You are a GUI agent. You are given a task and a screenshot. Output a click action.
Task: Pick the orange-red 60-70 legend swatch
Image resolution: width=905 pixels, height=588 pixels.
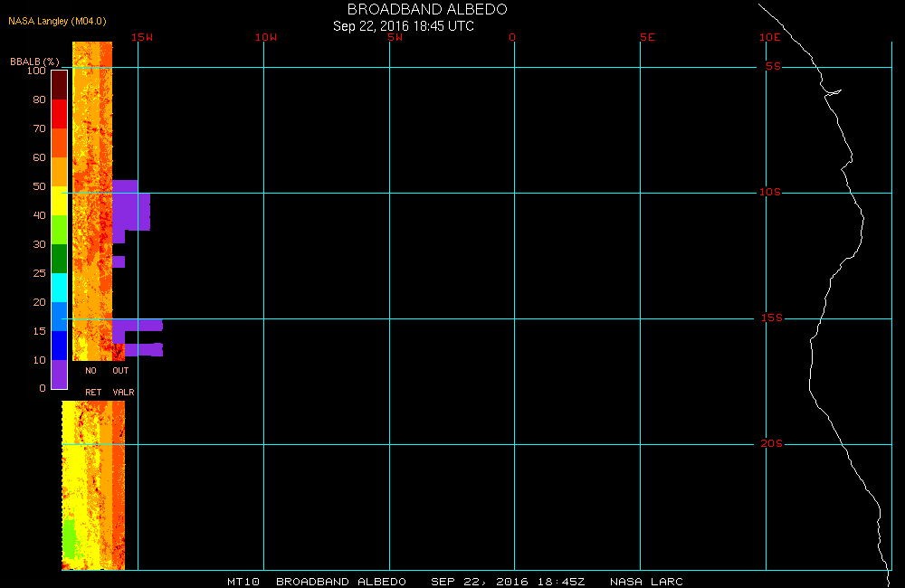(x=60, y=143)
